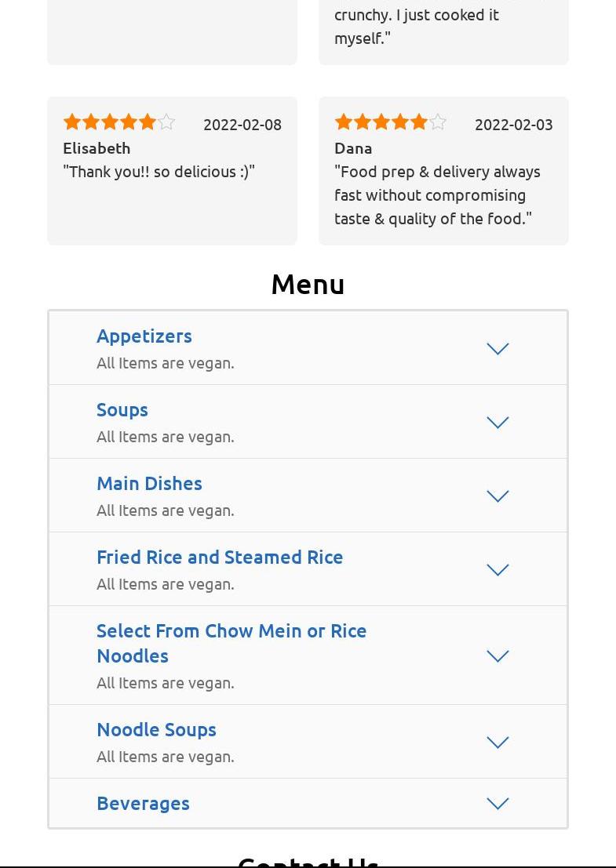Select the Main Dishes menu category
The height and width of the screenshot is (868, 616).
pyautogui.click(x=149, y=483)
